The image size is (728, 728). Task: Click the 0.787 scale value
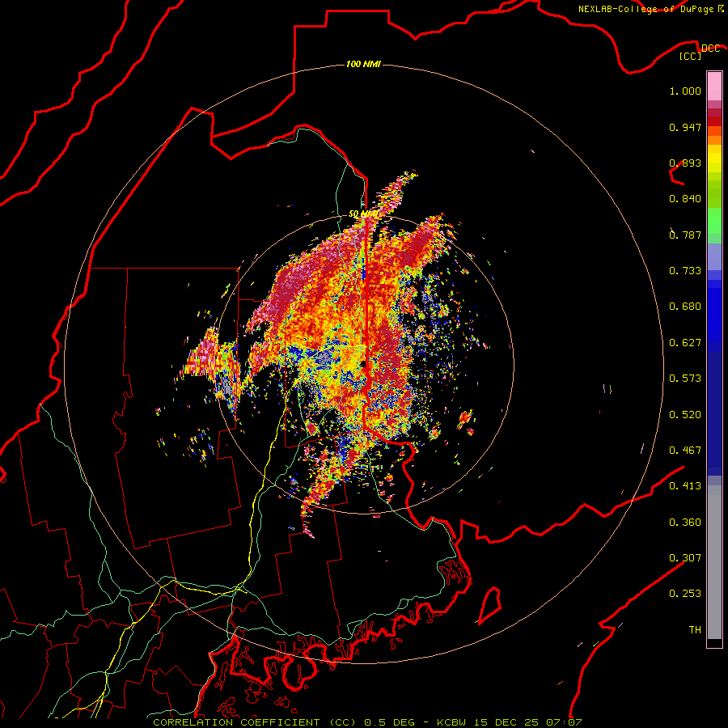(685, 235)
